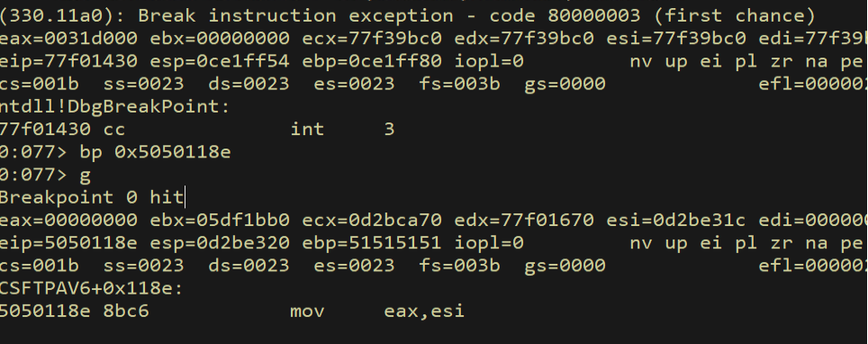
Task: Click the "int 3" disassembly instruction
Action: [342, 130]
